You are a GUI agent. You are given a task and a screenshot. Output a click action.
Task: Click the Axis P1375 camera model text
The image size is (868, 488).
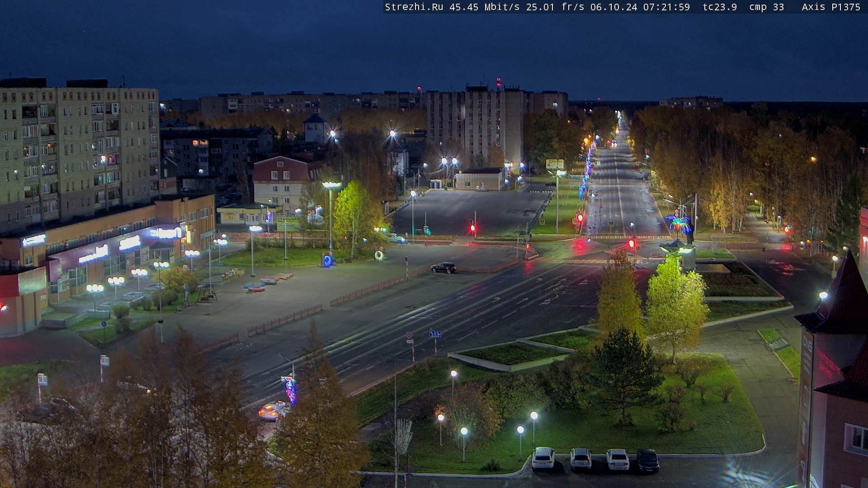coord(831,7)
